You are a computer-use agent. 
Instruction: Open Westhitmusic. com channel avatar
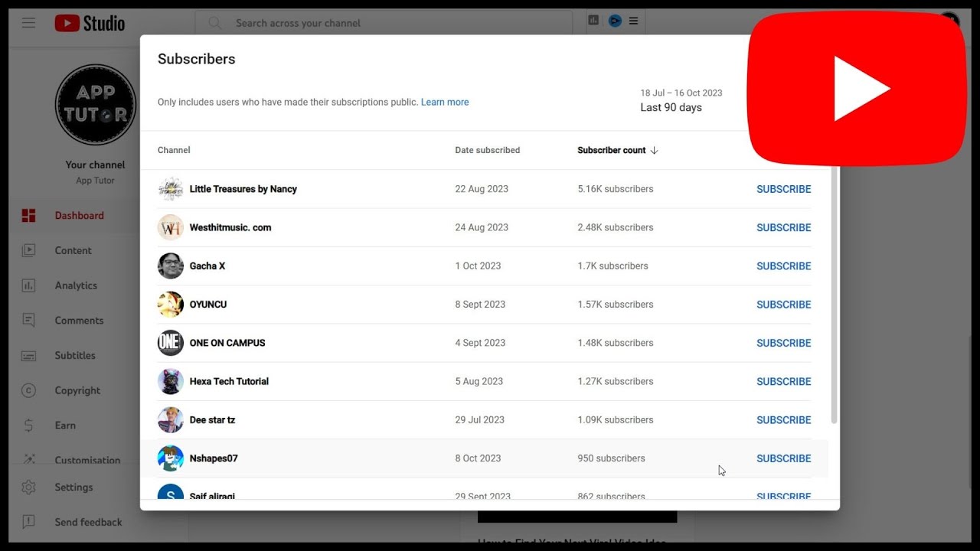pos(171,227)
